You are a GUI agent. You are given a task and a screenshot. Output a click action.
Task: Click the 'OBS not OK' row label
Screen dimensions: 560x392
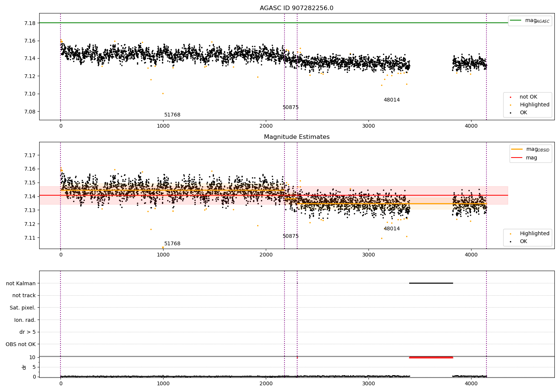point(21,345)
